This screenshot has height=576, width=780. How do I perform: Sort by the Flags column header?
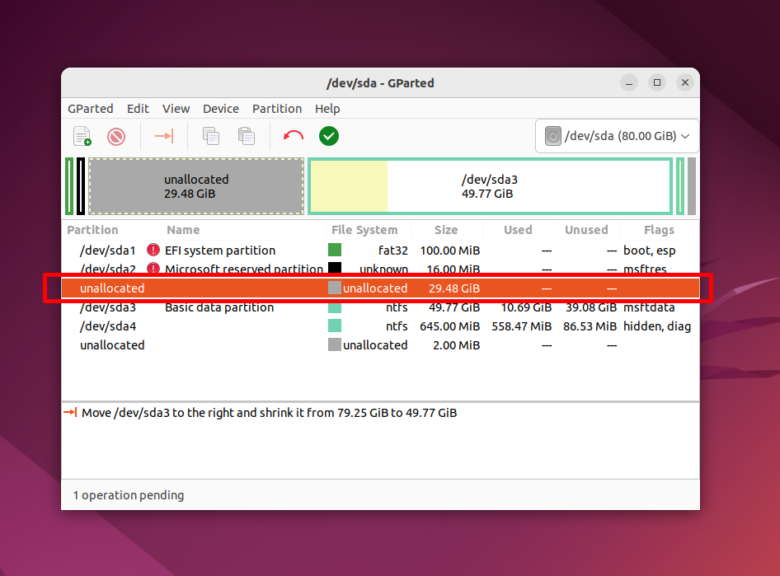[x=659, y=230]
